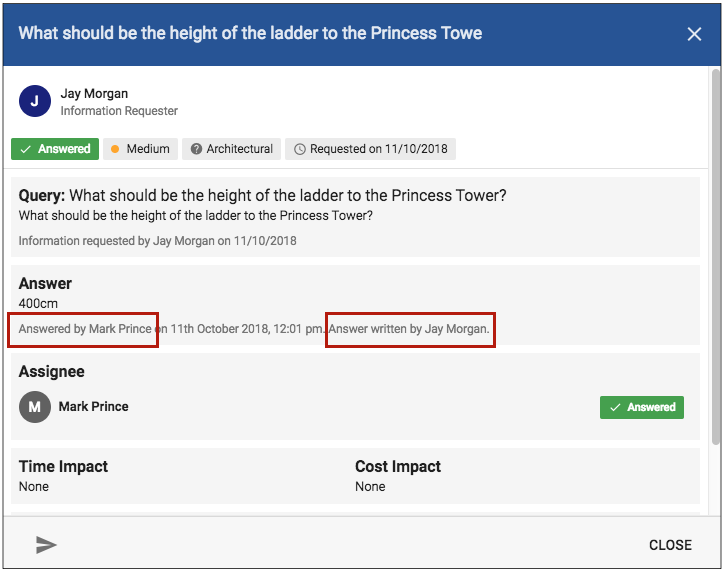The width and height of the screenshot is (723, 572).
Task: Click the question mark icon beside Architectural
Action: (x=197, y=149)
